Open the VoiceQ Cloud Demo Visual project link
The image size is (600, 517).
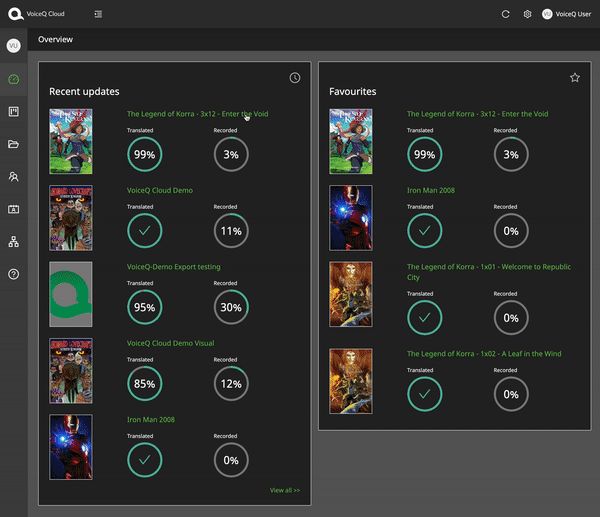click(x=171, y=343)
